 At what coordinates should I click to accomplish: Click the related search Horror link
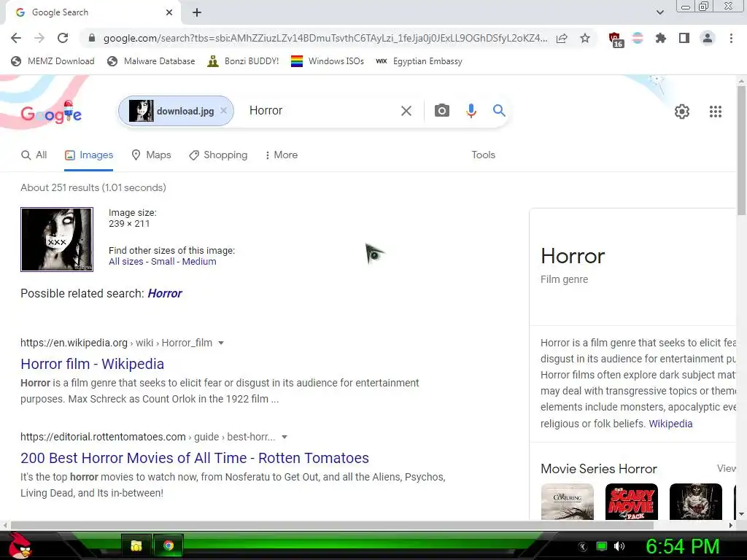point(165,293)
